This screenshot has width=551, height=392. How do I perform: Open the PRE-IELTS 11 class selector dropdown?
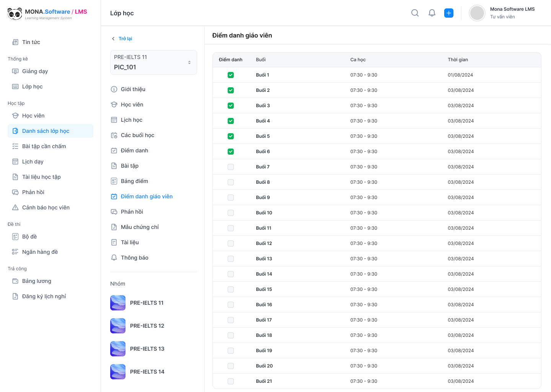[153, 62]
